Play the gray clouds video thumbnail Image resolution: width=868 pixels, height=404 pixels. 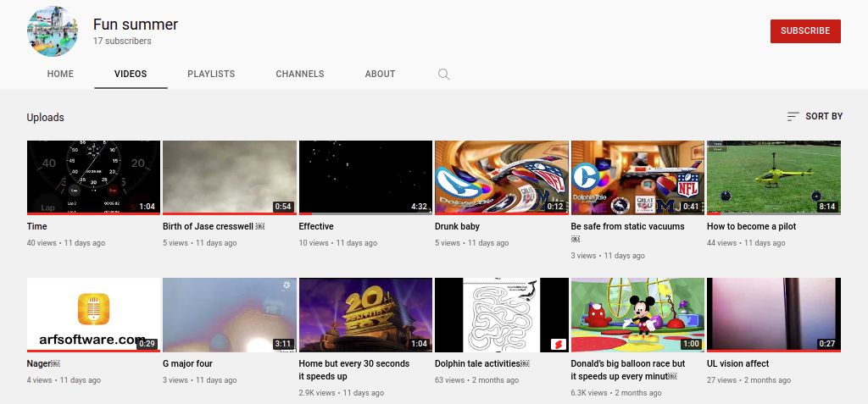[x=230, y=178]
